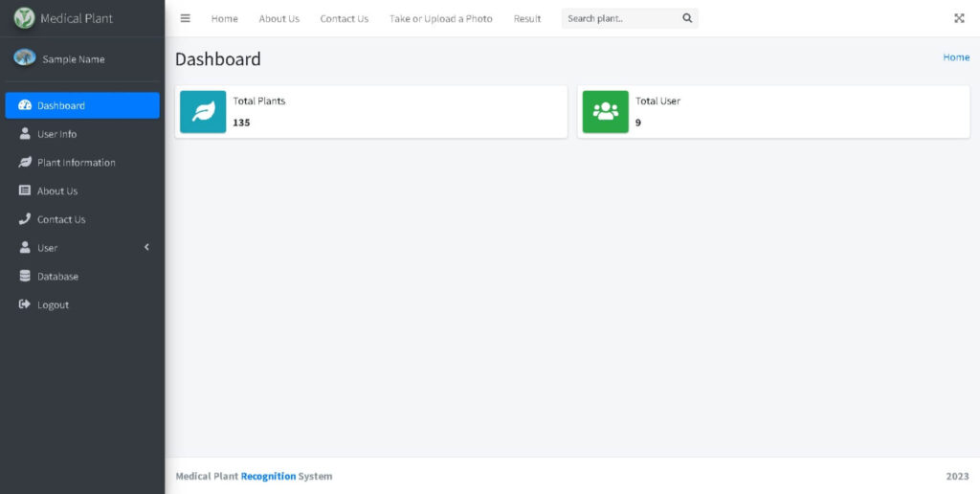Screen dimensions: 980x494
Task: Click the magnifier search icon
Action: (687, 18)
